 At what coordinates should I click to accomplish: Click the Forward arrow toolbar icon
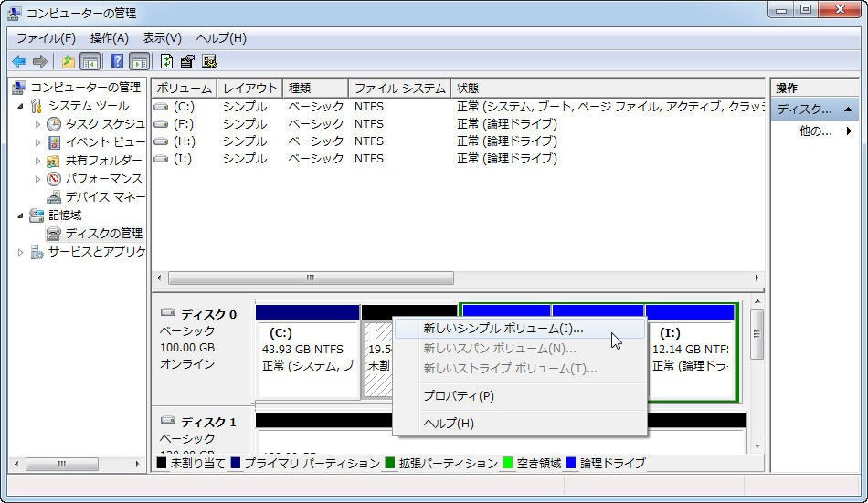[40, 61]
